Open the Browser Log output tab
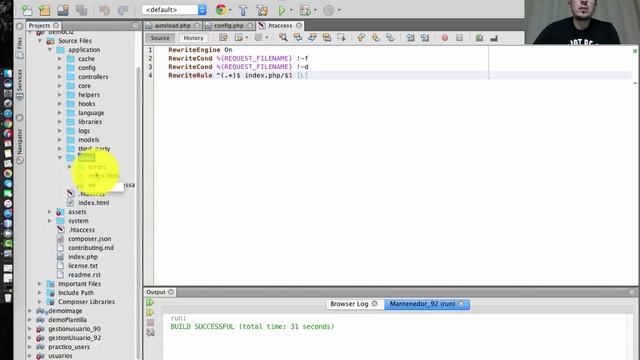This screenshot has width=640, height=360. (x=353, y=304)
